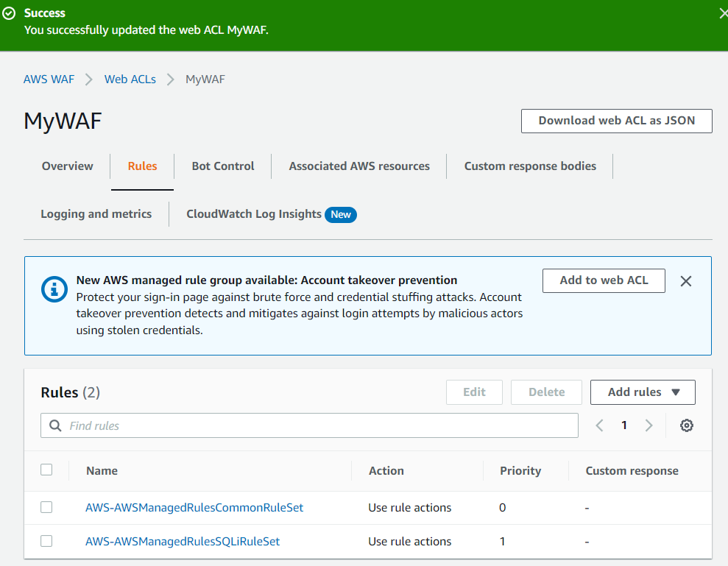The image size is (728, 566).
Task: Select the Rules tab
Action: click(x=143, y=166)
